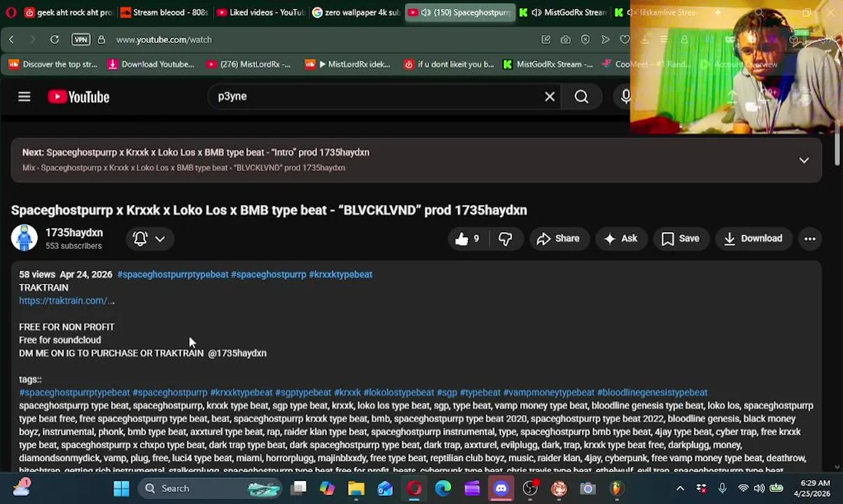
Task: Save the video to a playlist
Action: [x=681, y=239]
